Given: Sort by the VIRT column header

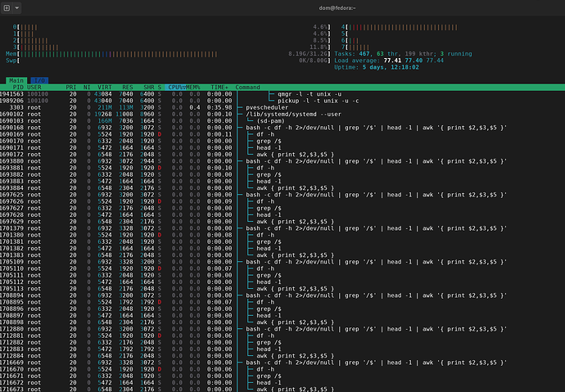Looking at the screenshot, I should tap(105, 88).
